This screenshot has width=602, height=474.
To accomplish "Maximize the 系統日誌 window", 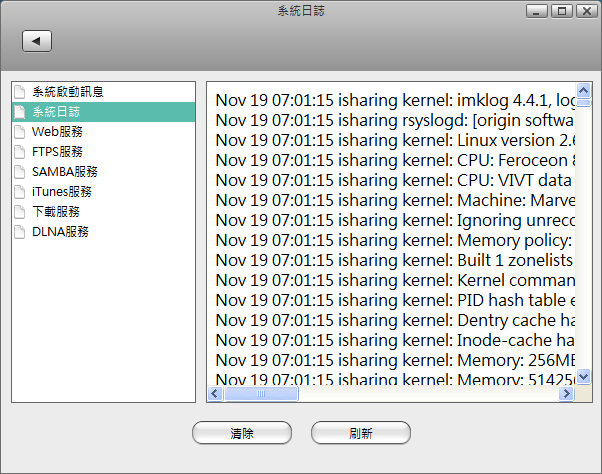I will click(x=561, y=12).
